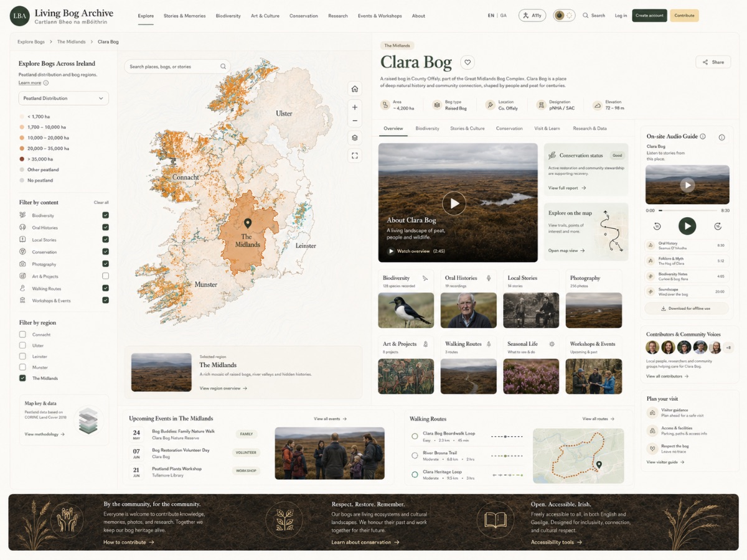747x560 pixels.
Task: Play the About Clara Bog video
Action: [x=454, y=203]
